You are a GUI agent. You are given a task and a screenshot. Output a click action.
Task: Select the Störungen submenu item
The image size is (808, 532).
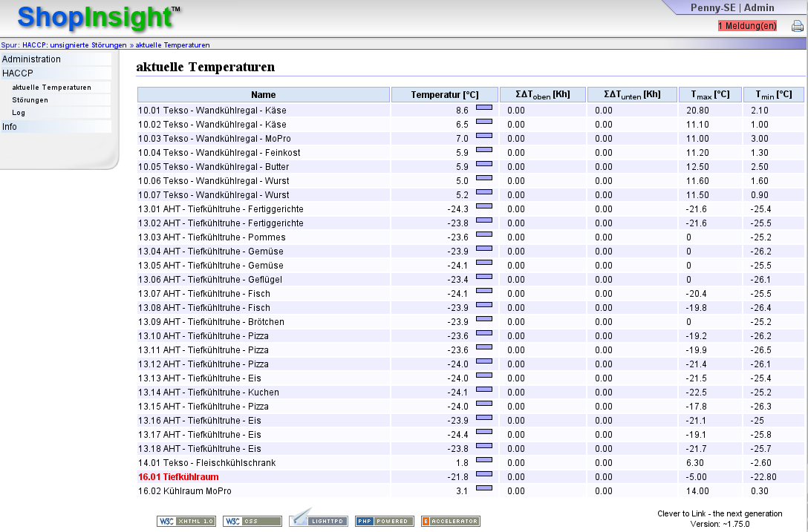coord(30,100)
